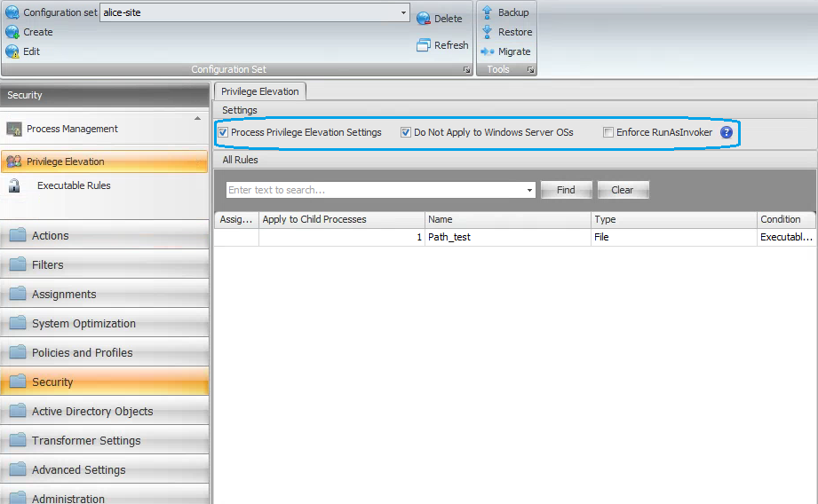
Task: Open Configuration Set group dialog launcher
Action: point(466,70)
